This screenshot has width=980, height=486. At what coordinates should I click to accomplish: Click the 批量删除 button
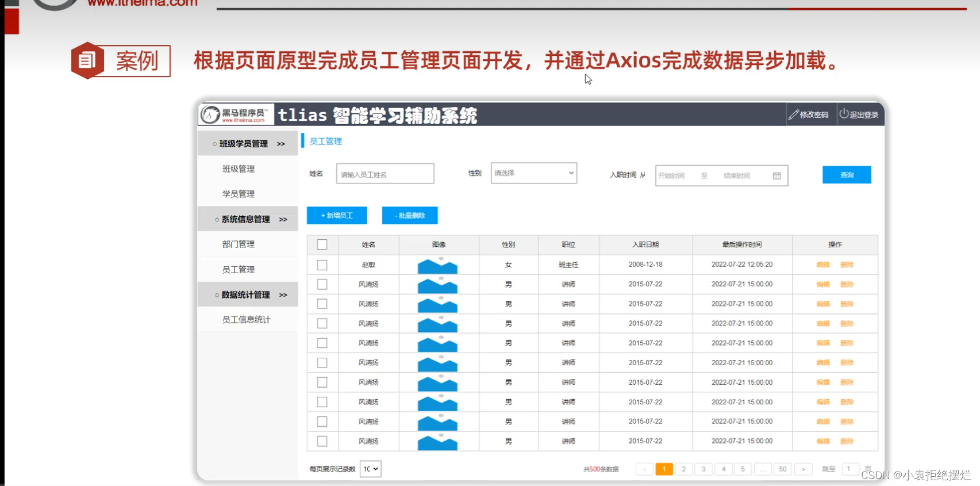pyautogui.click(x=410, y=215)
